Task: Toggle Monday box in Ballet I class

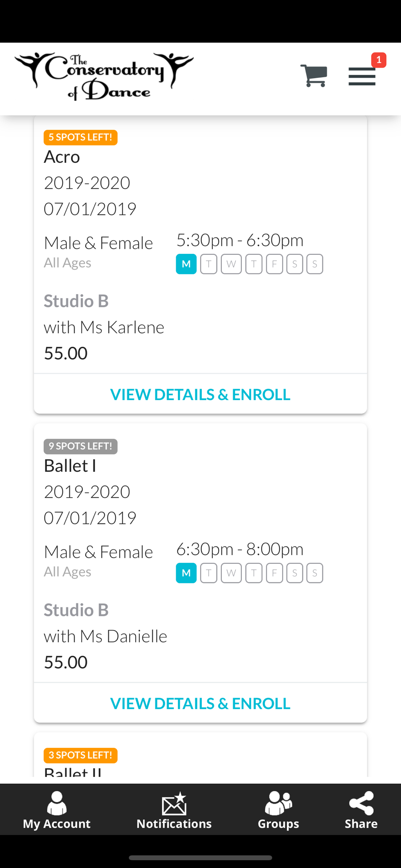Action: pos(186,573)
